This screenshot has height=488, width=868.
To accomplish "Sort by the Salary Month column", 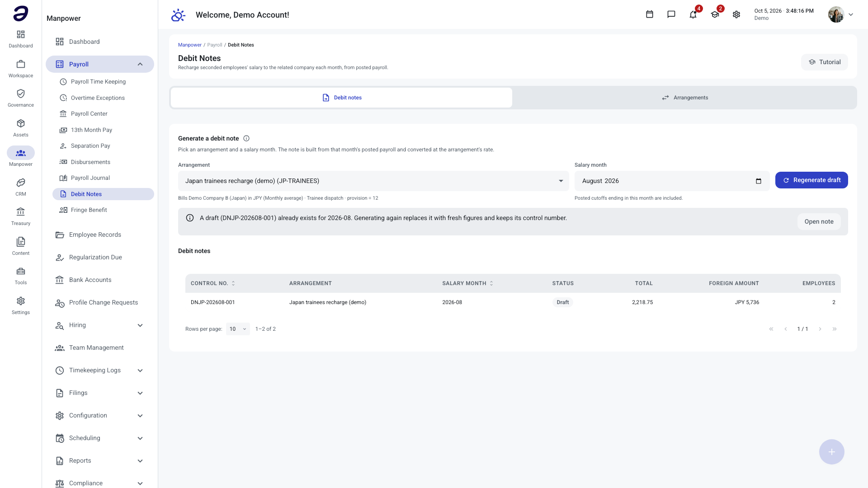I will 467,283.
